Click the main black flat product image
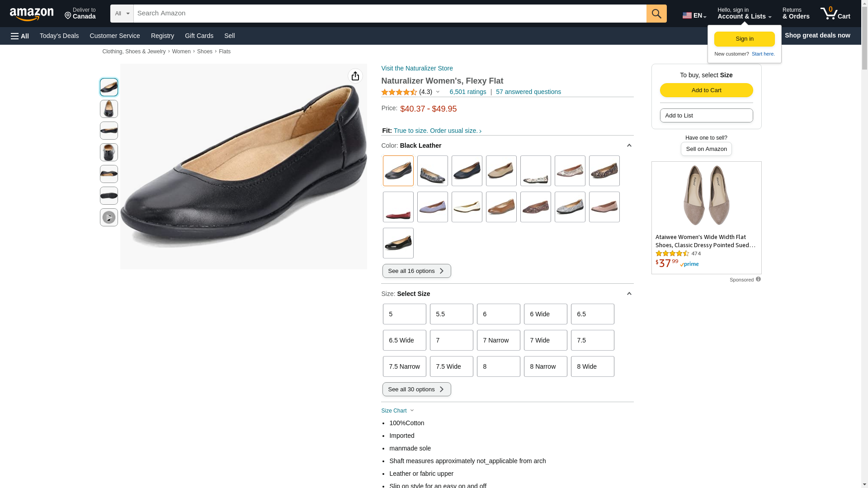Screen dimensions: 868x488 pyautogui.click(x=244, y=166)
